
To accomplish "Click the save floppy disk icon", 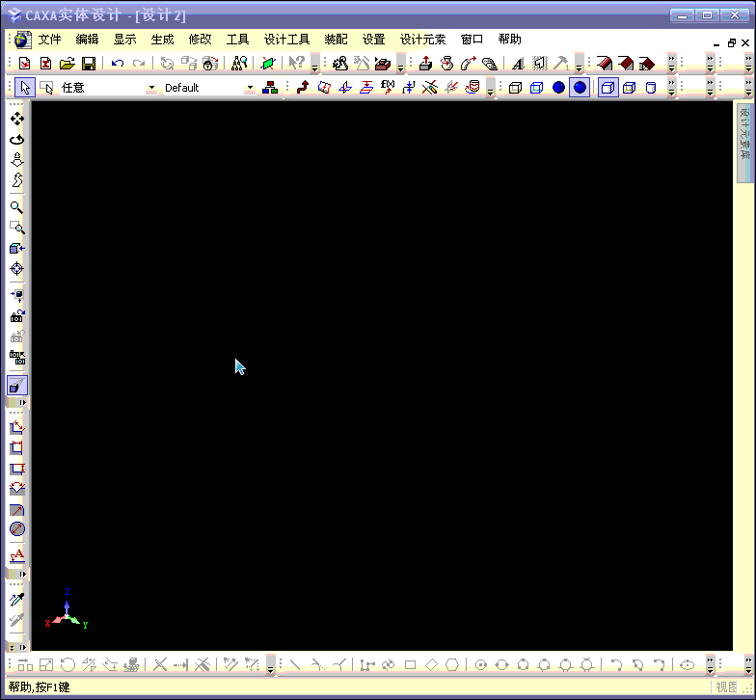I will click(89, 64).
